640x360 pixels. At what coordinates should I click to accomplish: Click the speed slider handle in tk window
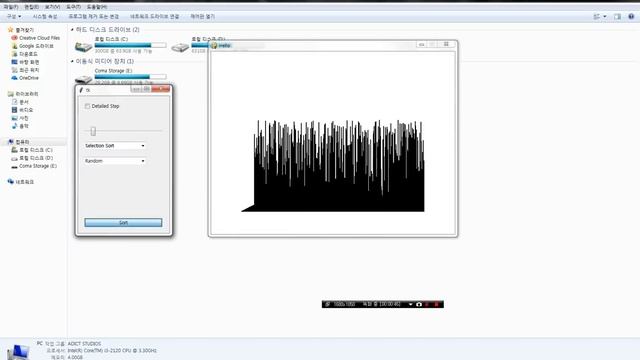click(x=93, y=131)
